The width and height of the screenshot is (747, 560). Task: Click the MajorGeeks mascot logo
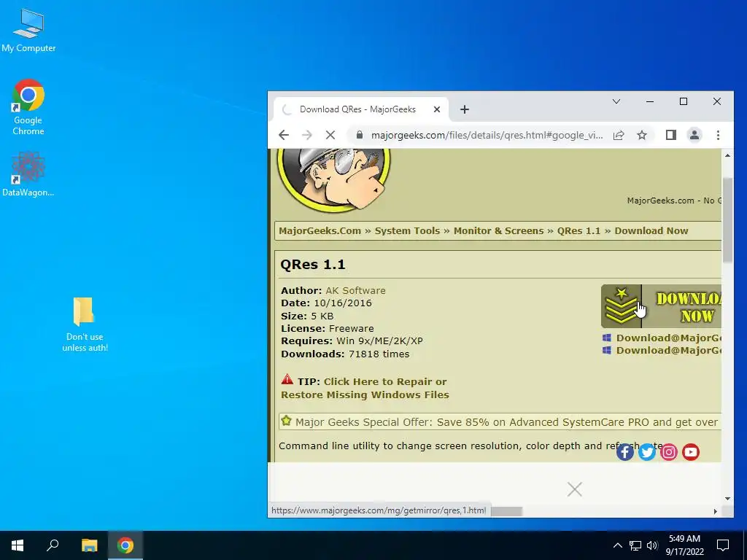click(334, 179)
